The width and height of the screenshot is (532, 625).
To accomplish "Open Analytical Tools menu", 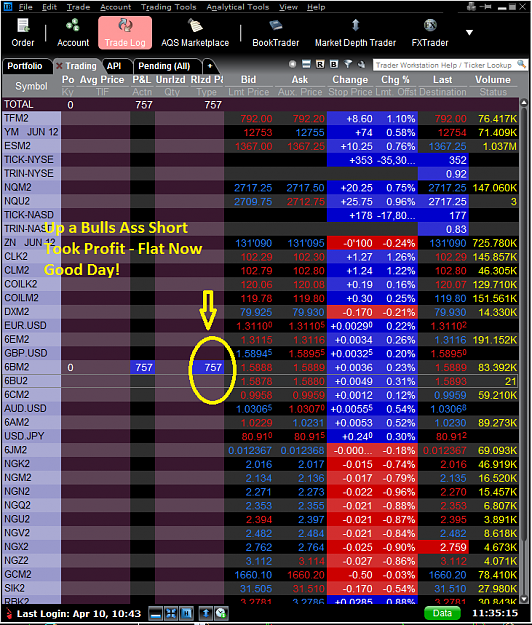I will point(238,7).
